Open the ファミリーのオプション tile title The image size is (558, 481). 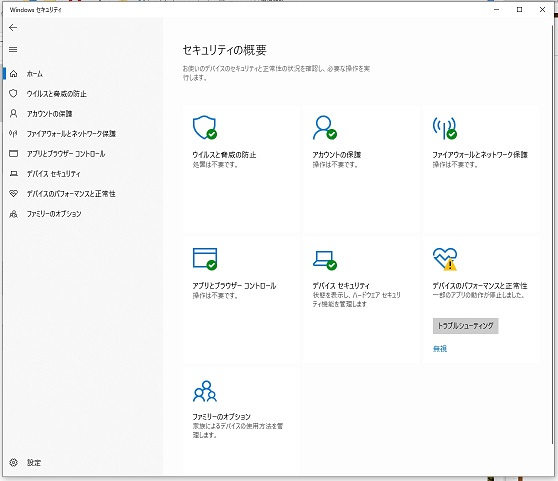point(221,416)
